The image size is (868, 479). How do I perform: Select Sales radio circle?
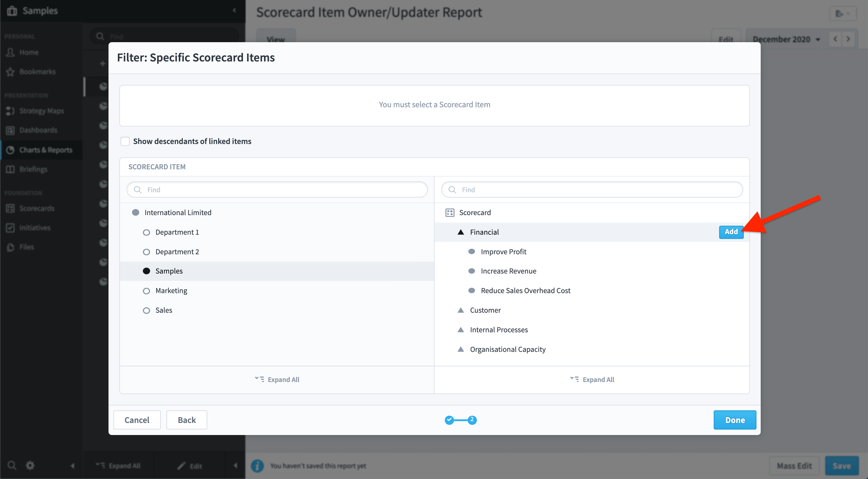tap(146, 310)
